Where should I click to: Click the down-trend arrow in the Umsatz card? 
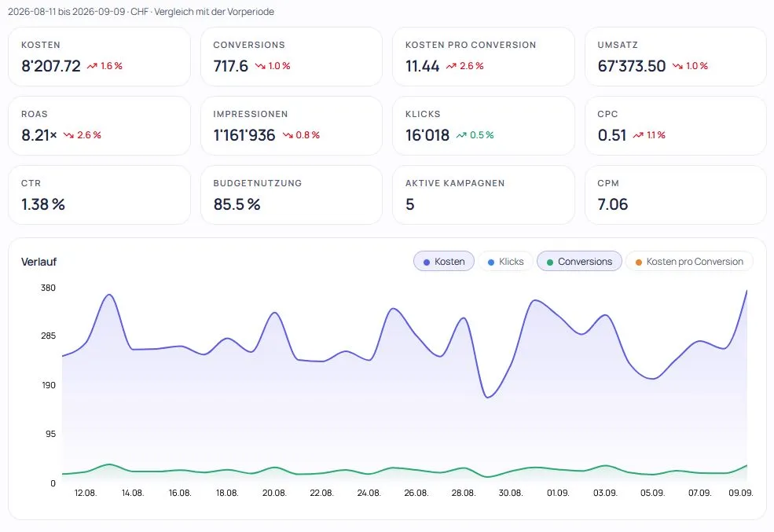pyautogui.click(x=678, y=66)
